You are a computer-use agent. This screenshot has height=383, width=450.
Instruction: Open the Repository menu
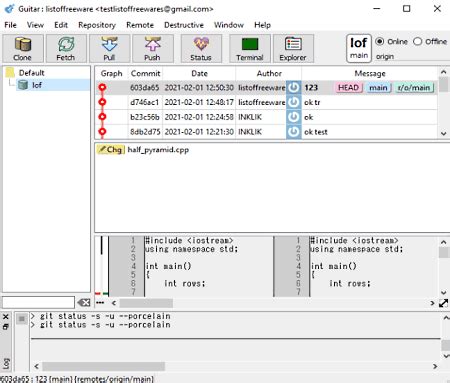[x=97, y=25]
